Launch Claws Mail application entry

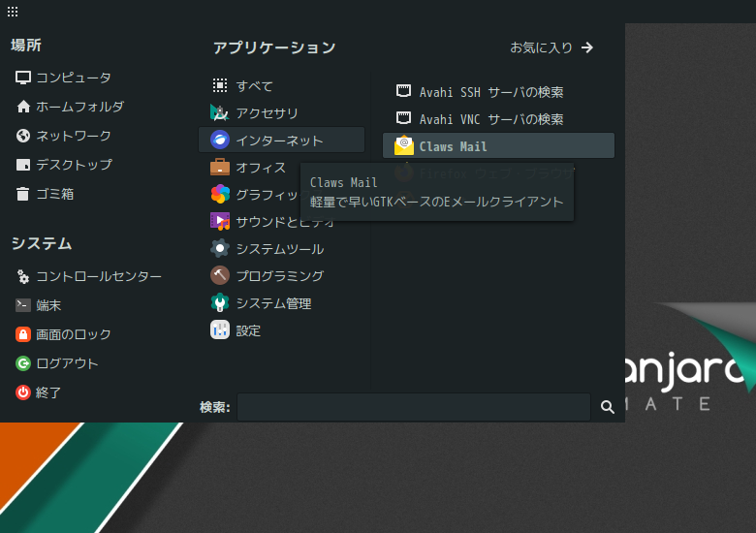[x=498, y=145]
